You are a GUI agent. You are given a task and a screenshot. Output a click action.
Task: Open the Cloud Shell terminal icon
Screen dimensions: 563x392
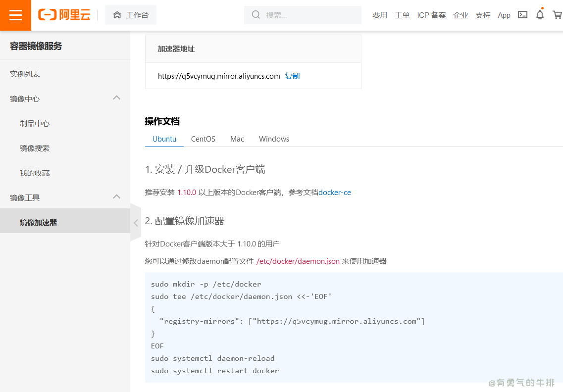(x=522, y=15)
